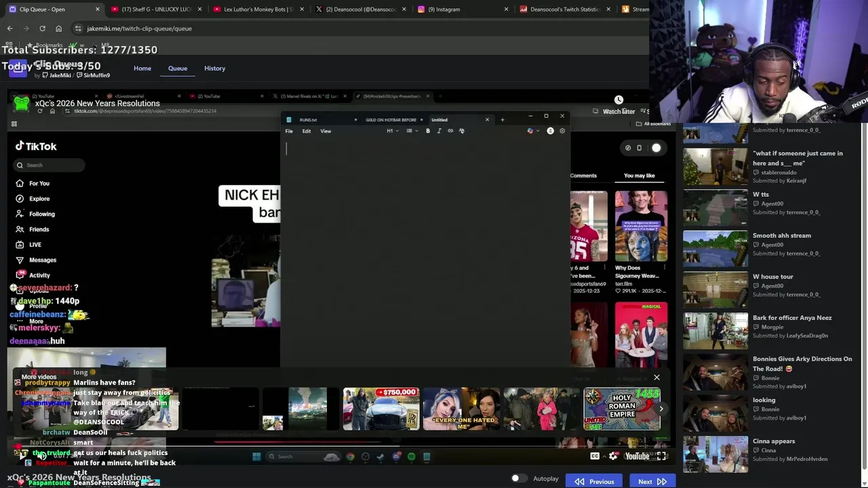Click the TikTok search field
Viewport: 868px width, 488px height.
click(x=50, y=165)
